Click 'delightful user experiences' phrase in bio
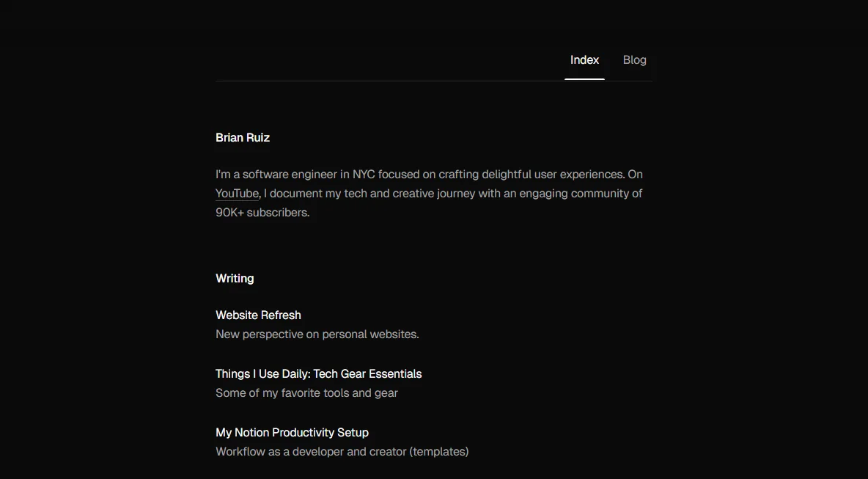868x479 pixels. pyautogui.click(x=553, y=175)
